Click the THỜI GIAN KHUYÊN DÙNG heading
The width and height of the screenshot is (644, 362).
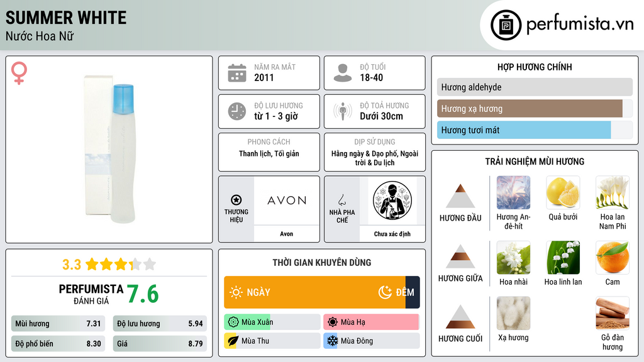[x=322, y=263]
